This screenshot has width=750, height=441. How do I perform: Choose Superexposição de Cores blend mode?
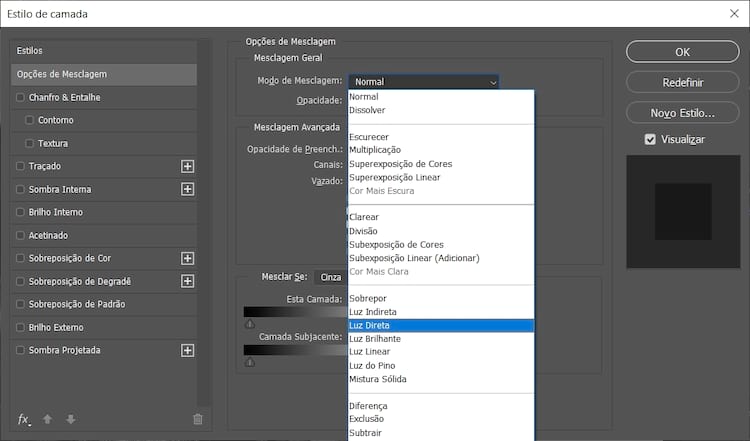click(441, 164)
